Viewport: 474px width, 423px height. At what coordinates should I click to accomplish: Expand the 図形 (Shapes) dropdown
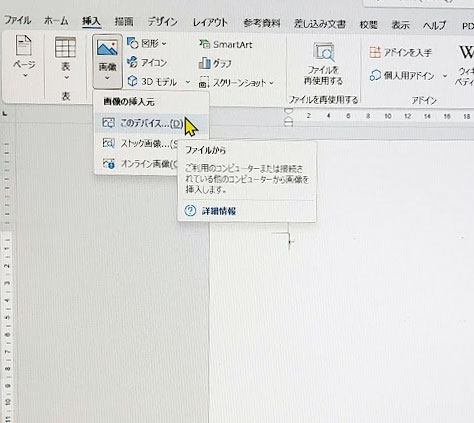click(x=164, y=44)
